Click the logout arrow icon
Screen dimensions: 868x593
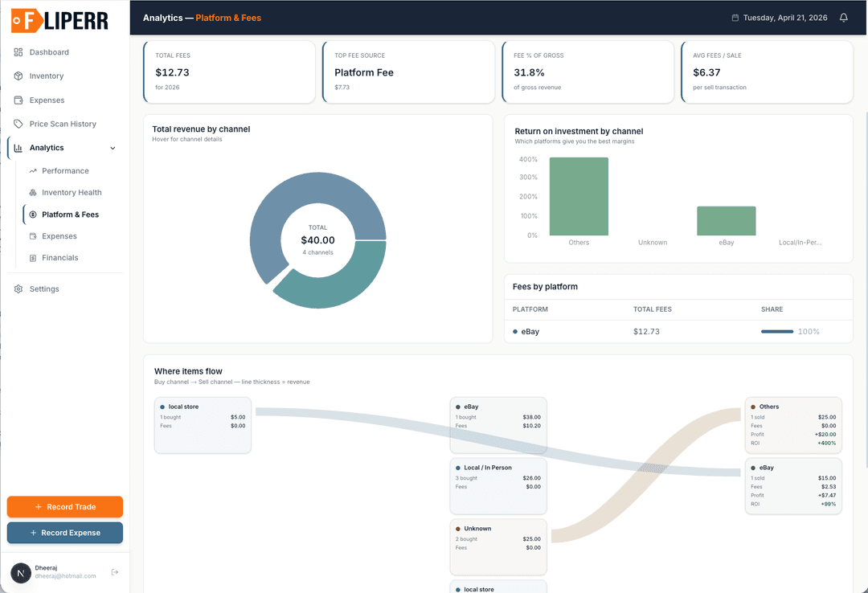pyautogui.click(x=115, y=572)
